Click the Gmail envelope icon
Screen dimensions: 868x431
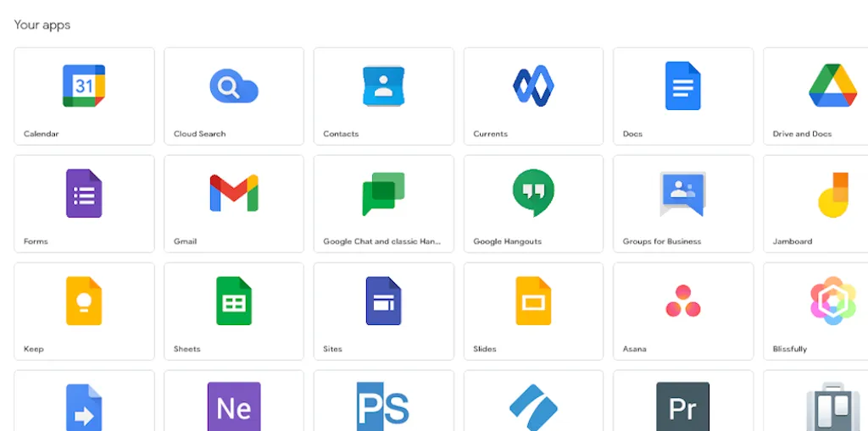pos(234,193)
